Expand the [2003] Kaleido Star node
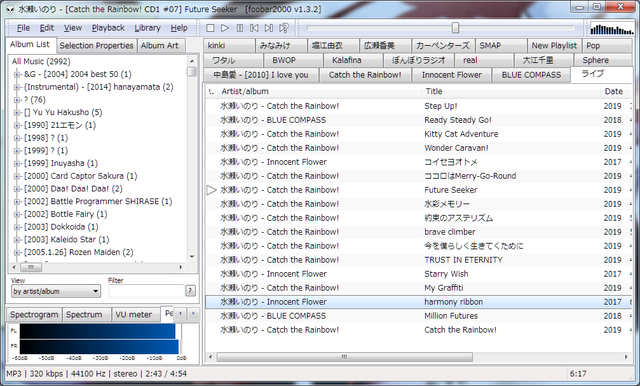 [x=17, y=240]
